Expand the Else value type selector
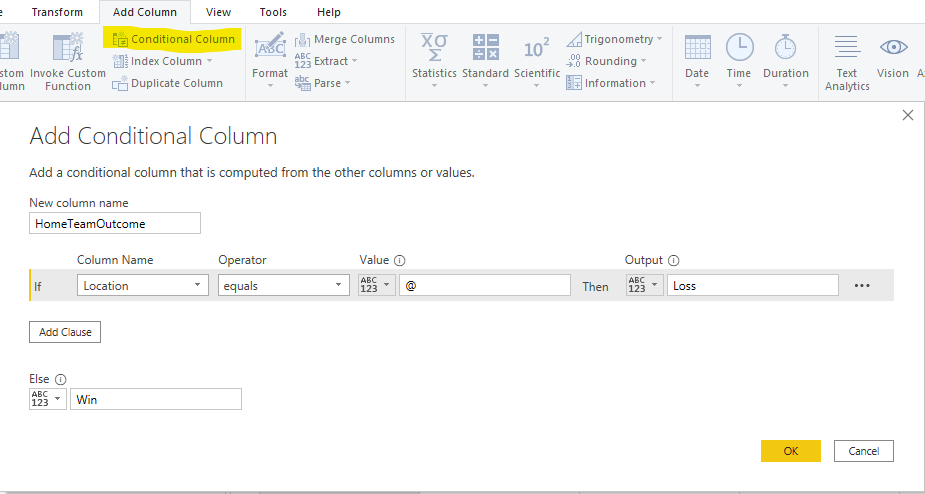925x494 pixels. (48, 399)
